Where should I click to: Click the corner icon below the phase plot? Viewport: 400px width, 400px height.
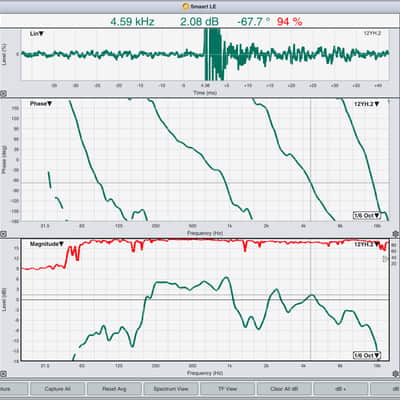pos(3,234)
